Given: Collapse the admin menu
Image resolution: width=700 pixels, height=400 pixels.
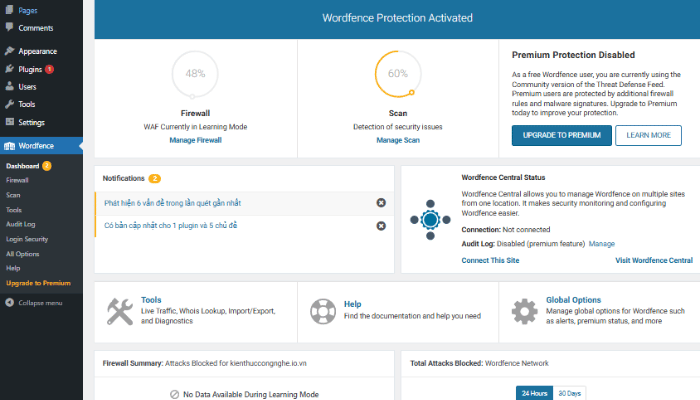Looking at the screenshot, I should point(40,303).
